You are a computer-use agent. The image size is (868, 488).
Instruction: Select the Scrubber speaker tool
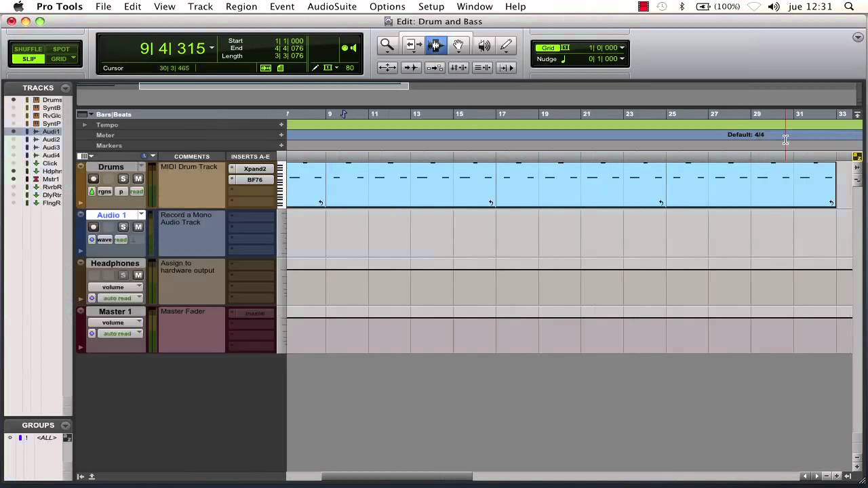click(x=484, y=45)
